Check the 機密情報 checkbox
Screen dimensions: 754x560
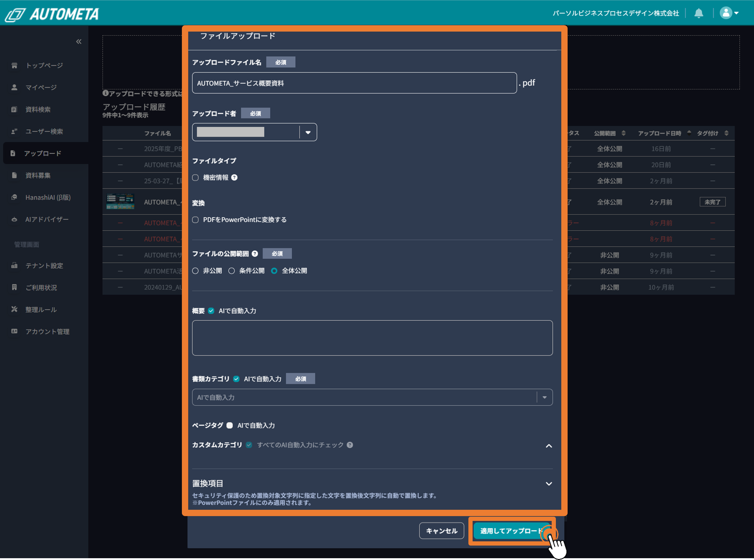click(x=195, y=178)
